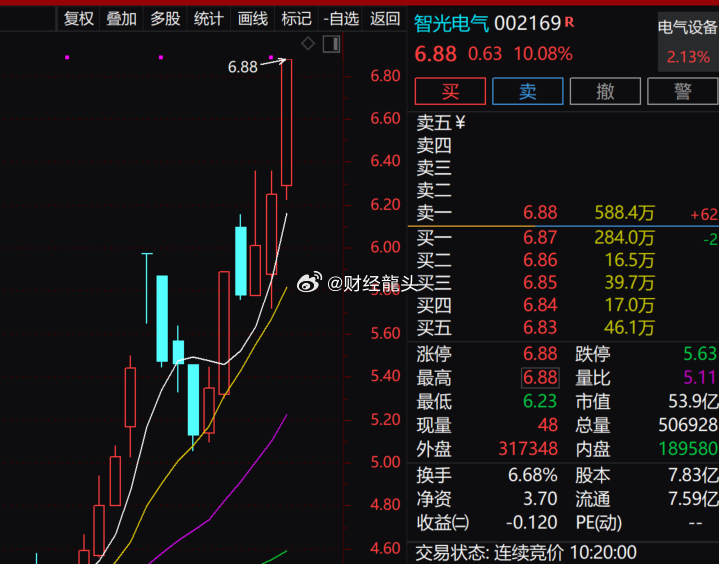Click 买五 price 6.83

tap(540, 327)
